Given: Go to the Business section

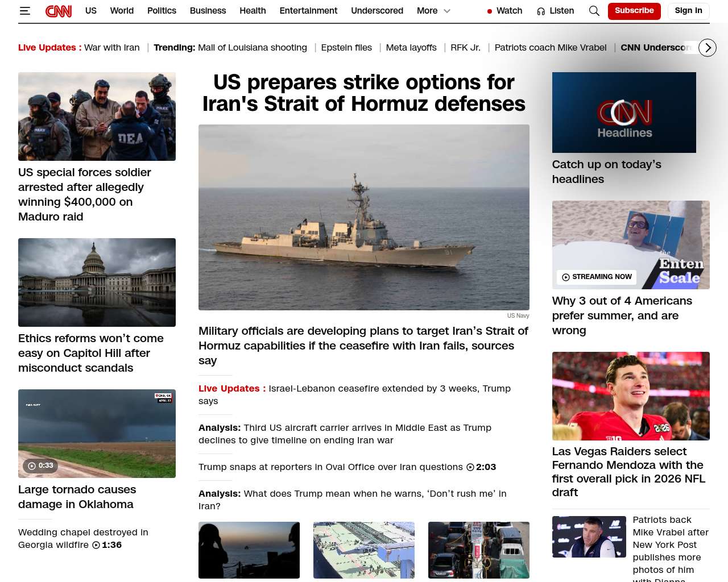Looking at the screenshot, I should (x=208, y=11).
